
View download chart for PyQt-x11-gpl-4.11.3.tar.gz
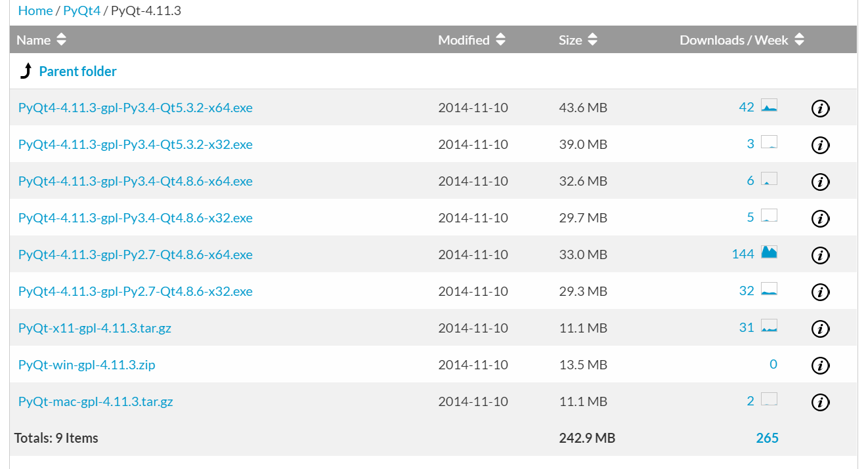click(x=769, y=326)
